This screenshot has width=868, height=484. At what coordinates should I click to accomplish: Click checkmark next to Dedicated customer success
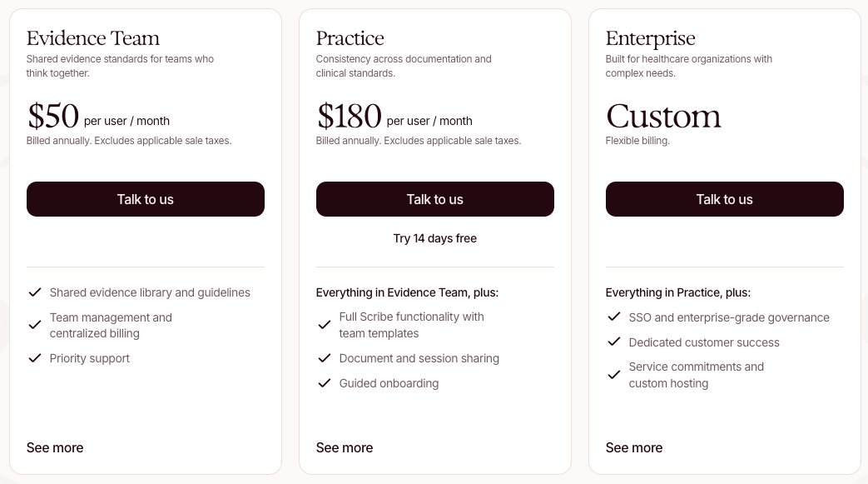(x=614, y=342)
